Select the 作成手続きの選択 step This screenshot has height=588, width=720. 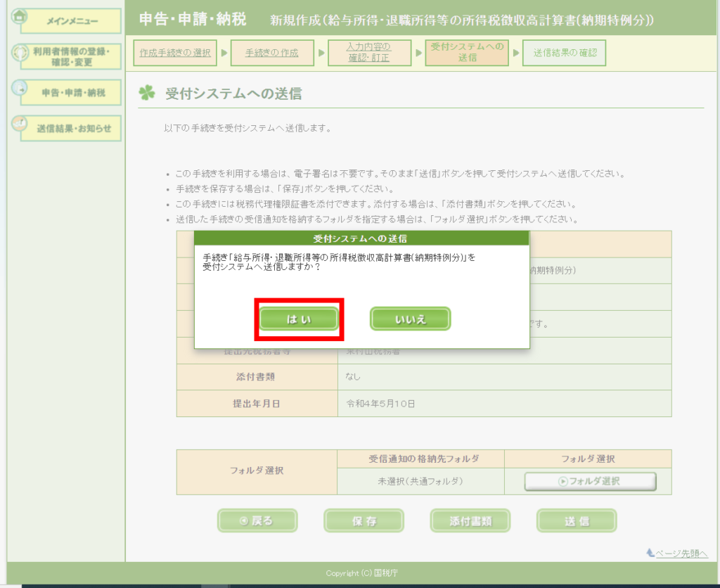[175, 53]
